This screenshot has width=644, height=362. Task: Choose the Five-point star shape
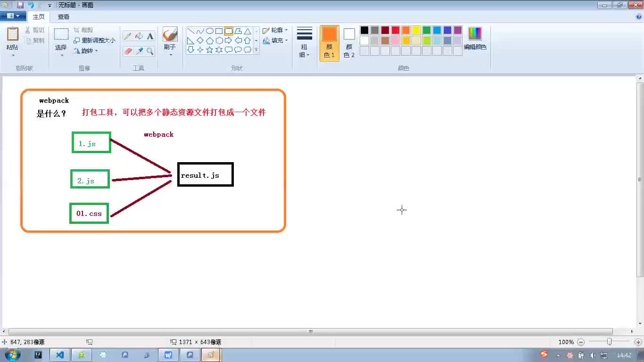pyautogui.click(x=210, y=49)
